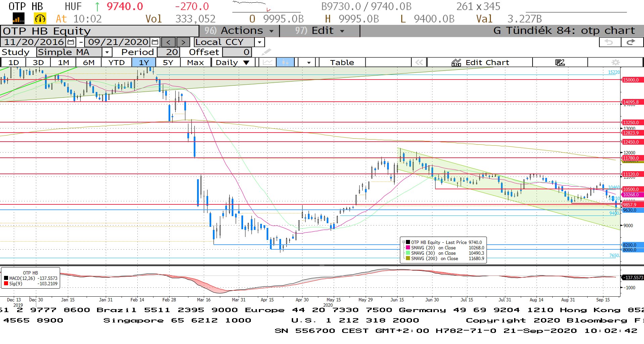Click the Edit Chart button

pos(480,62)
